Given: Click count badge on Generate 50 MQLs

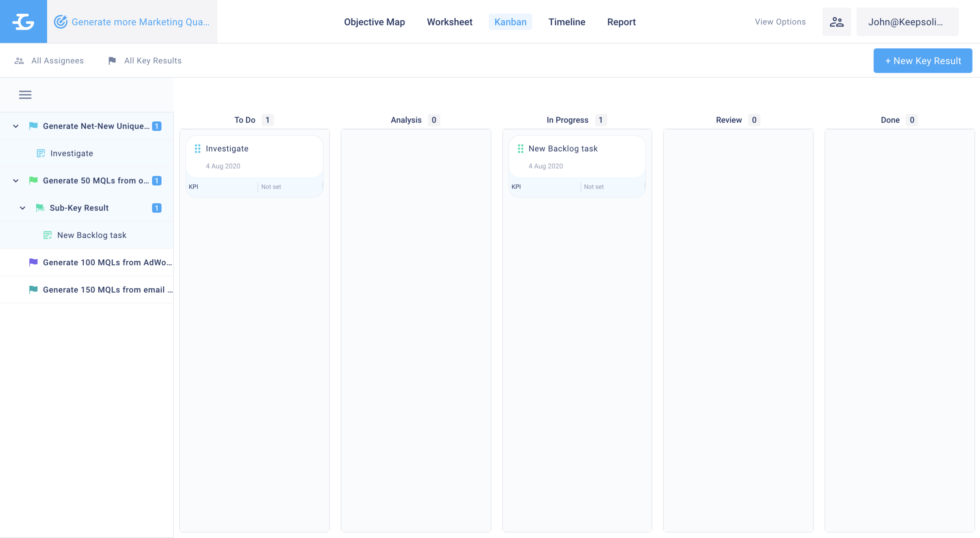Looking at the screenshot, I should (x=157, y=180).
